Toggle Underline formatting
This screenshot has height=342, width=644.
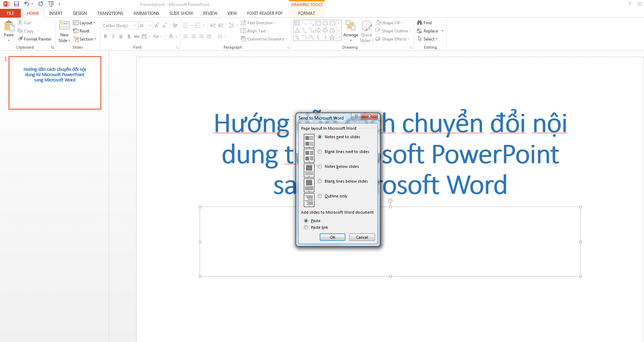coord(121,36)
